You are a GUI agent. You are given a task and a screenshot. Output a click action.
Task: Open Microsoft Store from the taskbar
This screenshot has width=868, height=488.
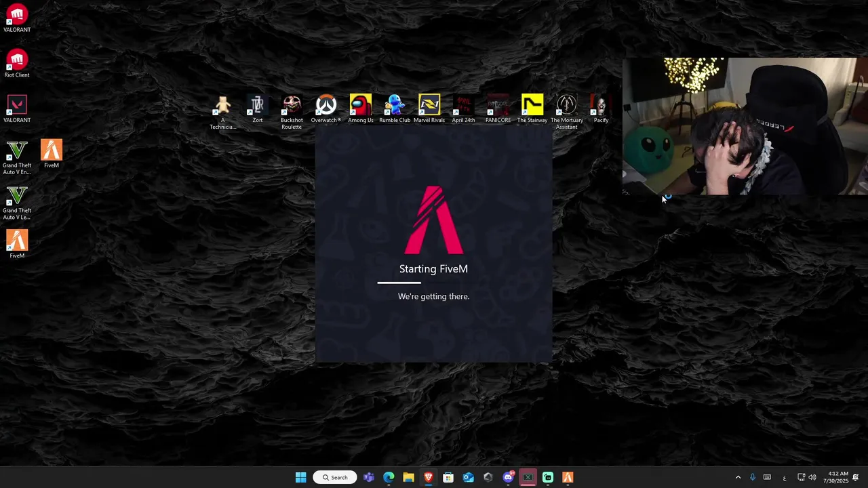click(x=448, y=477)
